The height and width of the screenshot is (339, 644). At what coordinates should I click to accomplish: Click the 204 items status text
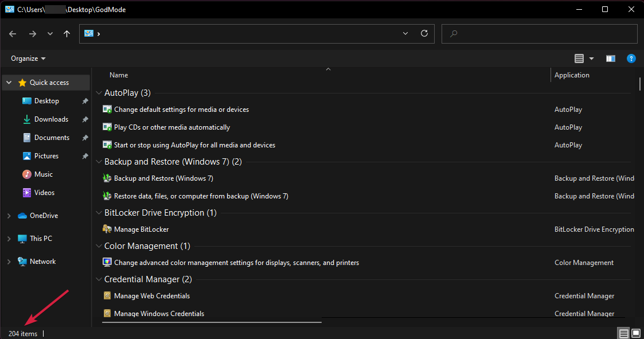coord(23,334)
